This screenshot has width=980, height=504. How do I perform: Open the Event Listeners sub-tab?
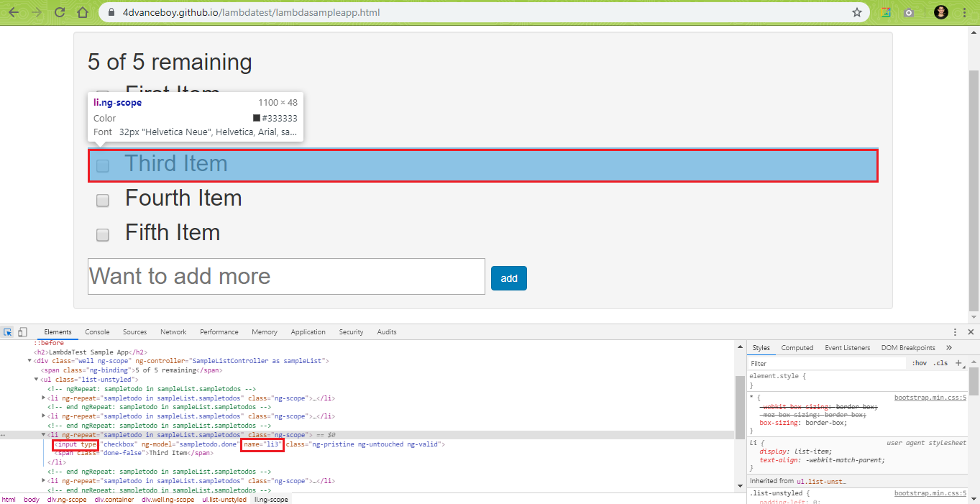pos(848,348)
